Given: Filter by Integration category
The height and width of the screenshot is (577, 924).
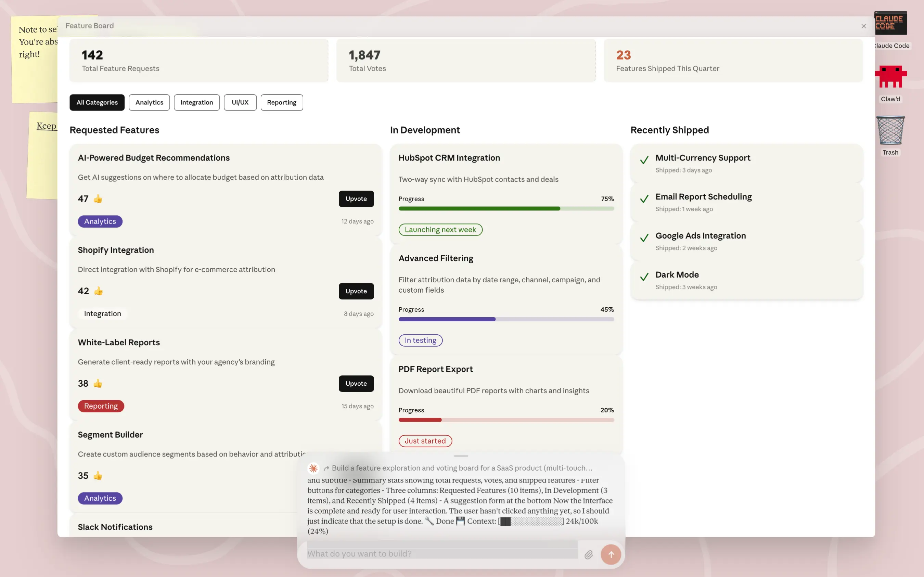Looking at the screenshot, I should [x=196, y=102].
